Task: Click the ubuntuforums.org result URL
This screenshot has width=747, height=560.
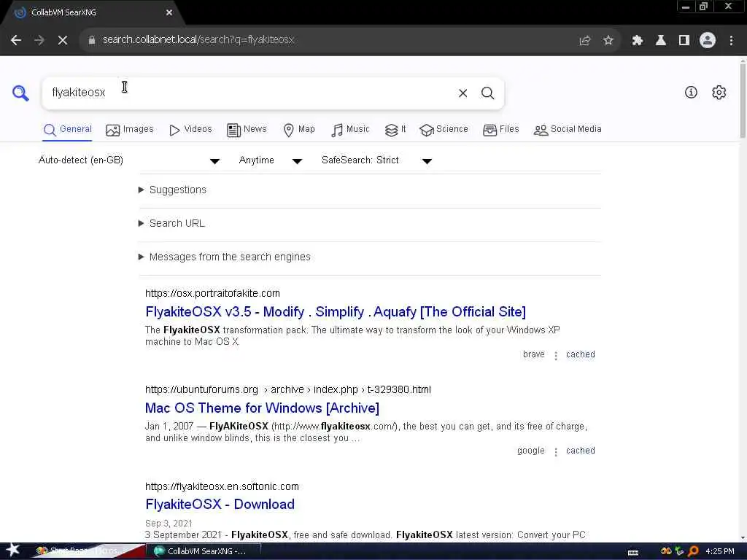Action: pos(287,390)
